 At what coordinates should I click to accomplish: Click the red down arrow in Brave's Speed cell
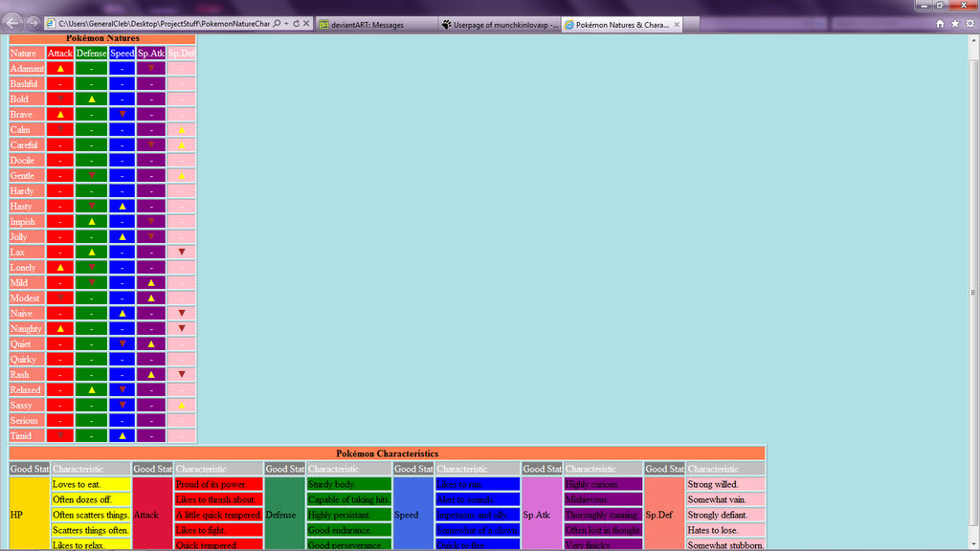[122, 115]
